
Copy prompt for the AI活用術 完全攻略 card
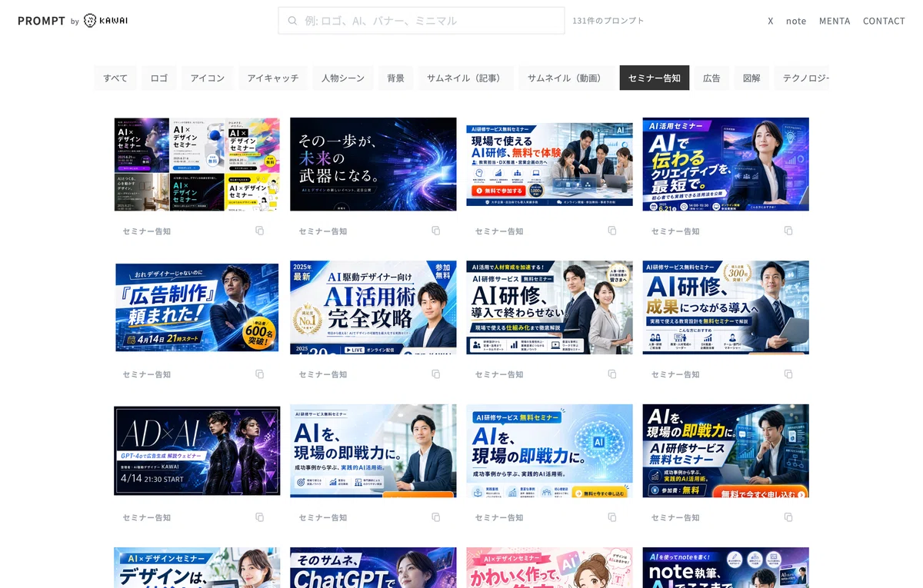pos(435,374)
